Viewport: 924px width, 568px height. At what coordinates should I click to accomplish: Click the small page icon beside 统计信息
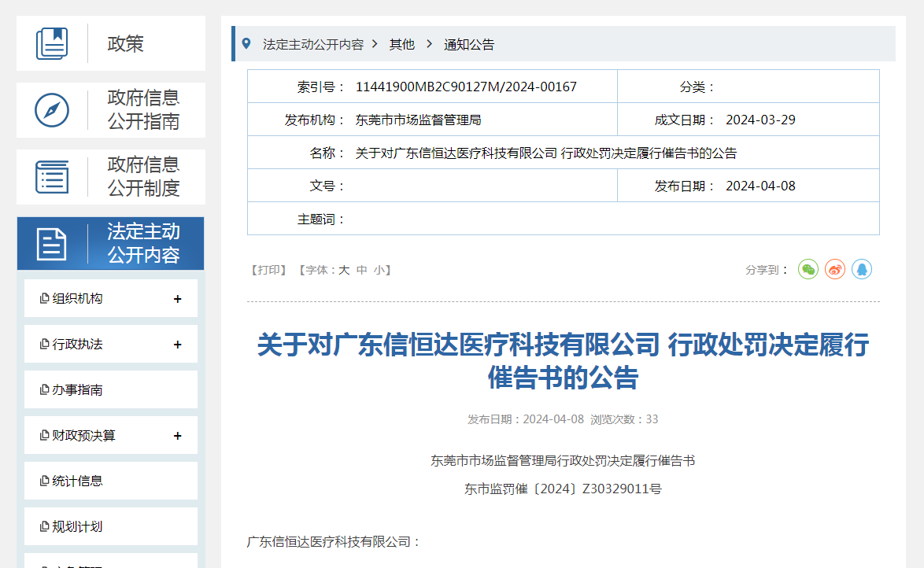click(44, 481)
